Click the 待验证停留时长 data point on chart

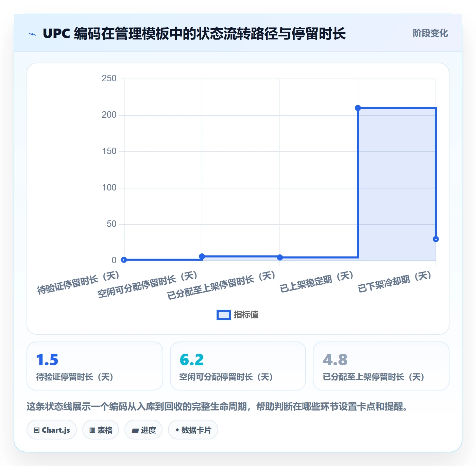click(x=124, y=260)
